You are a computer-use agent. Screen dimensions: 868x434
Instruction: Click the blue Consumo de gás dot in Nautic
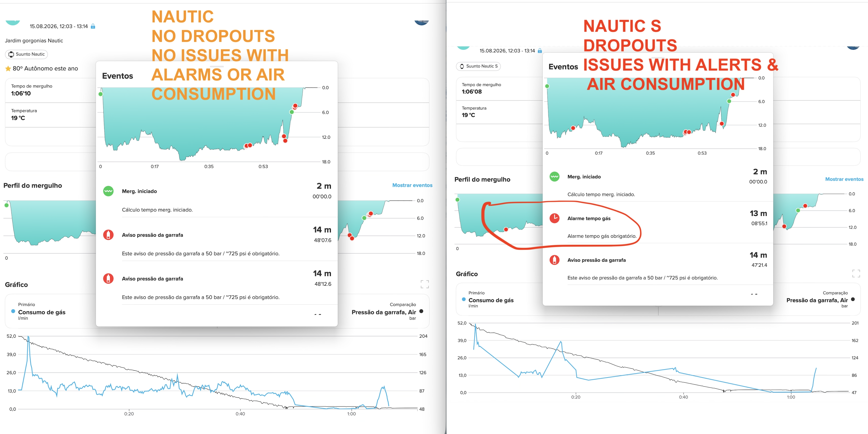(13, 311)
